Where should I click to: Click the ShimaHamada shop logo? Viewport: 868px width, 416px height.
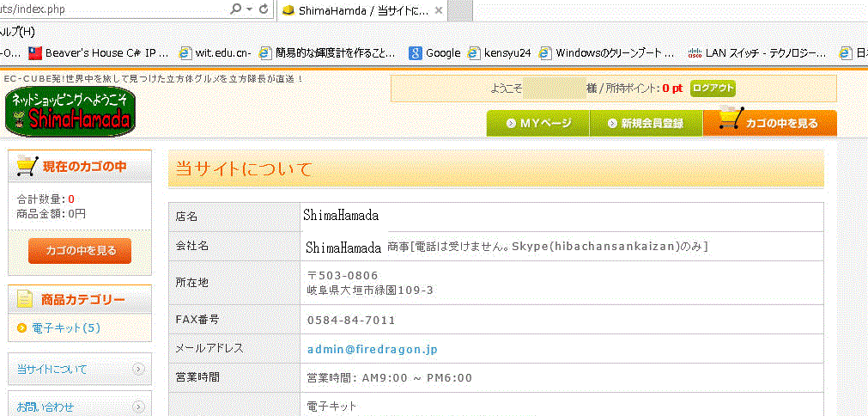coord(70,112)
